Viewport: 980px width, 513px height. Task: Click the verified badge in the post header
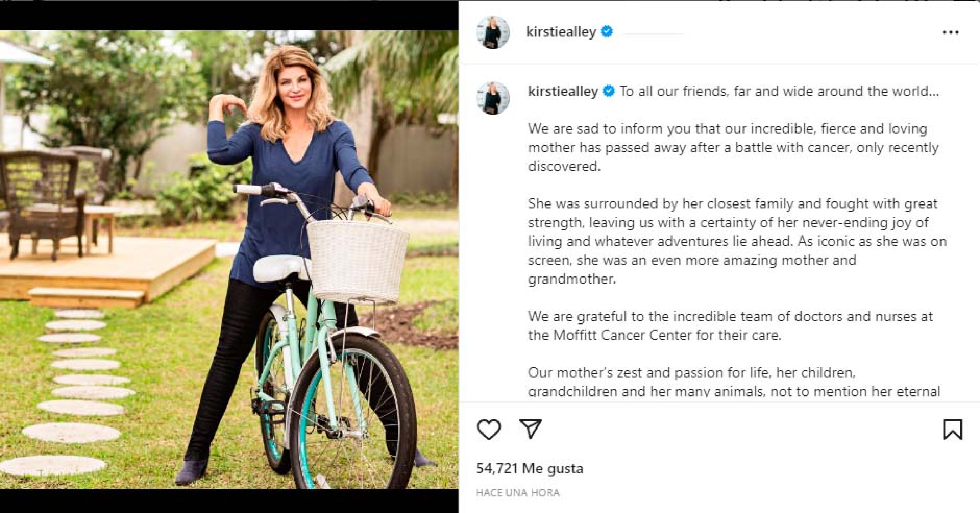[607, 31]
